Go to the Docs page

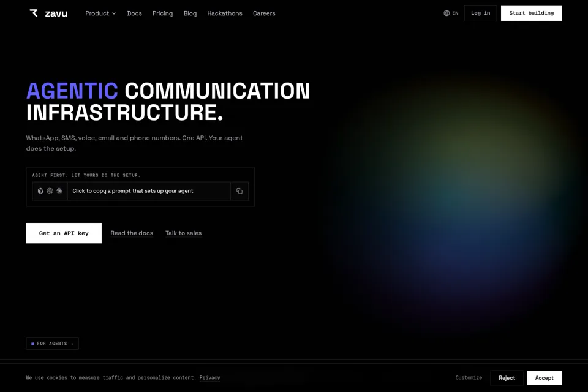point(134,13)
